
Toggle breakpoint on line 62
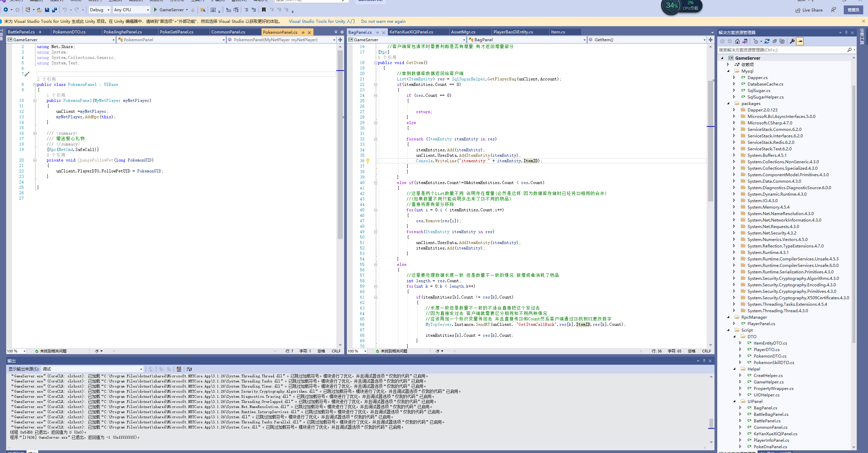pos(350,302)
